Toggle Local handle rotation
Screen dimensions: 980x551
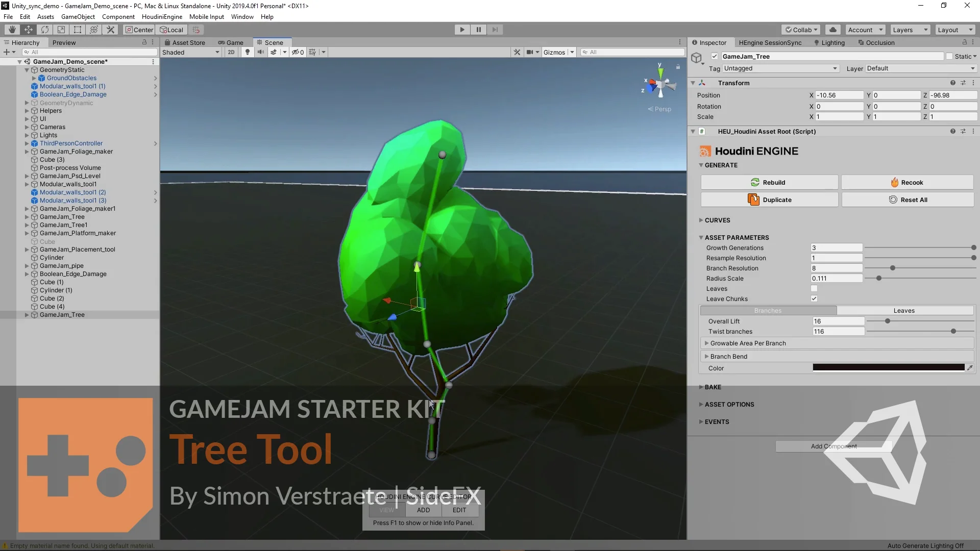coord(171,30)
